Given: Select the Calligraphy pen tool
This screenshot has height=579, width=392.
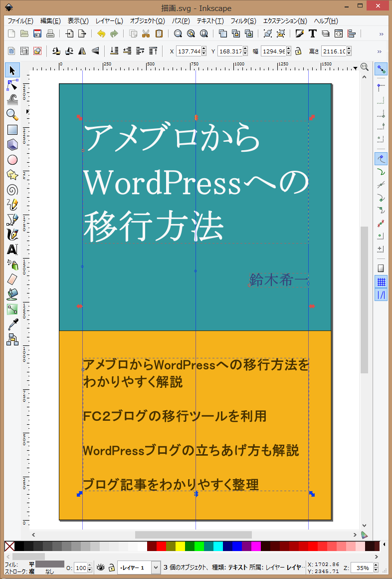Looking at the screenshot, I should [x=12, y=235].
